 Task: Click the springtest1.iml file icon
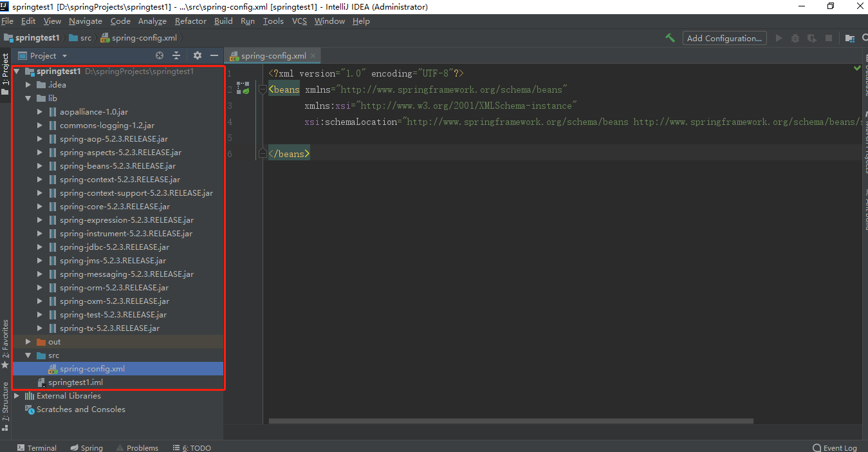point(41,382)
